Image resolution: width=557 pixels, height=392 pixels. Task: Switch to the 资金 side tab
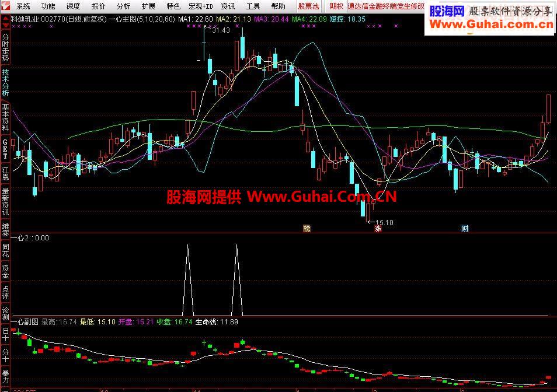[5, 271]
